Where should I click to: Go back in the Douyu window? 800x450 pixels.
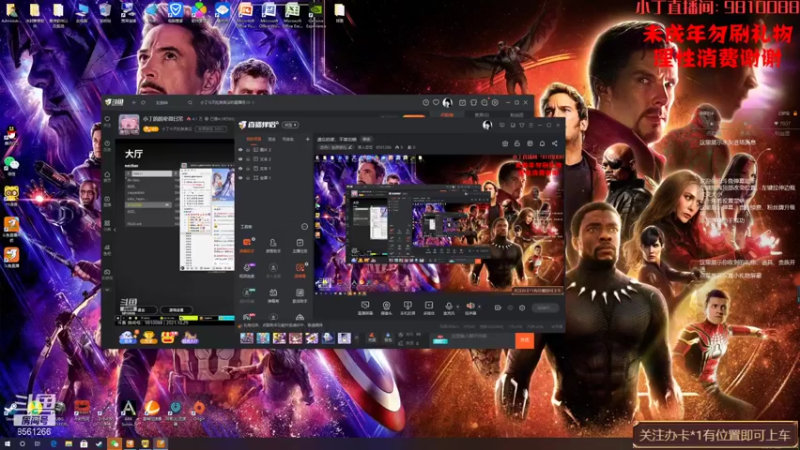pos(134,103)
